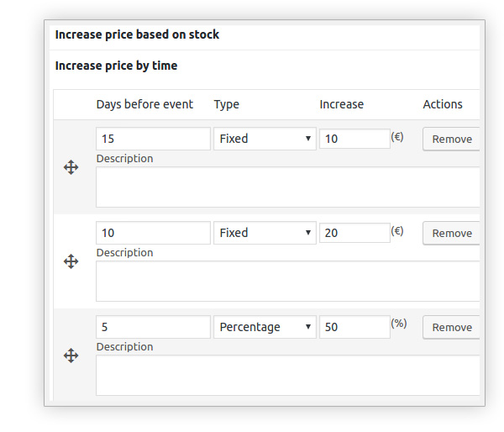Screen dimensions: 504x432
Task: Click Description box of the 10-day row
Action: point(287,281)
